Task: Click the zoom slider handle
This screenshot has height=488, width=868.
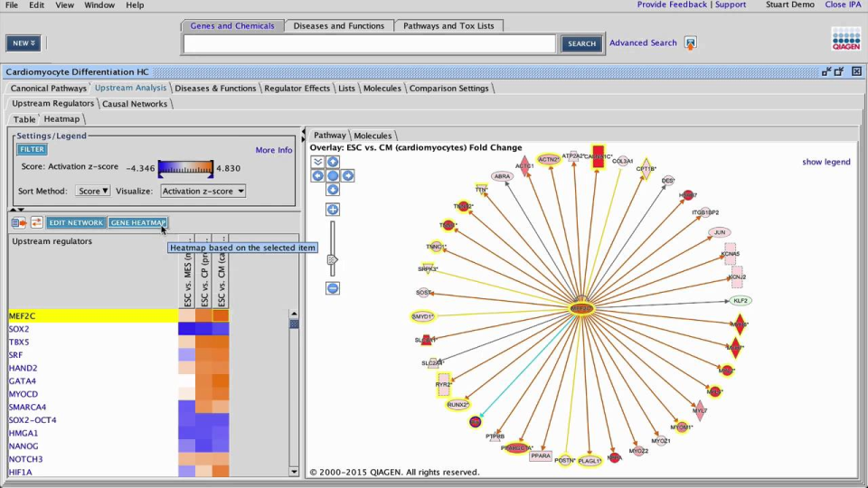Action: pyautogui.click(x=332, y=260)
